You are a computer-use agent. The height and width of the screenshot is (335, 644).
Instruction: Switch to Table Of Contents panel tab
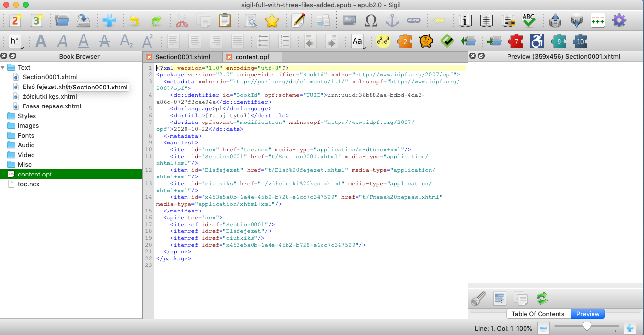point(538,314)
